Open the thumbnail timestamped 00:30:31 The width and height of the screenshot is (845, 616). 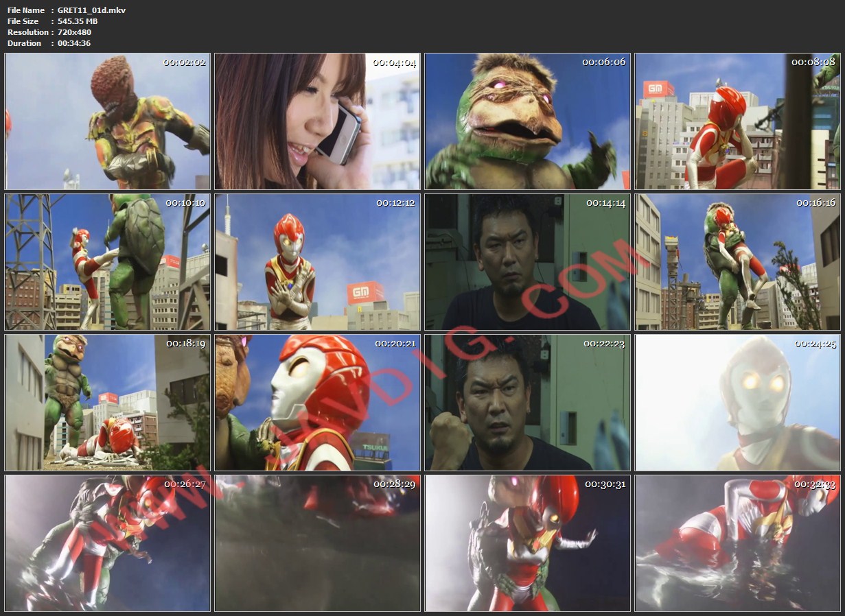point(527,543)
